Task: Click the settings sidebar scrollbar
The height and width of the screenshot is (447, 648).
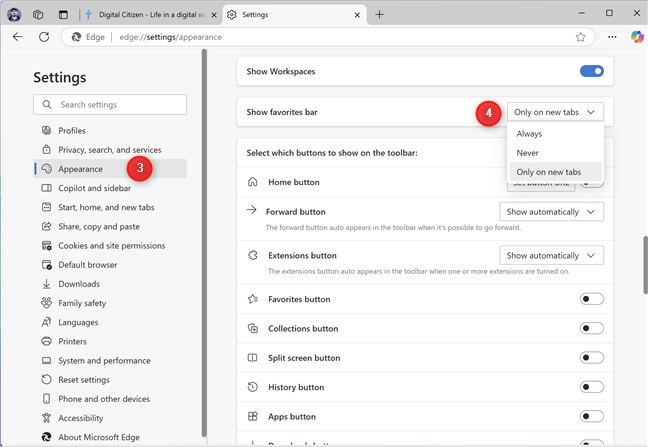Action: click(204, 243)
